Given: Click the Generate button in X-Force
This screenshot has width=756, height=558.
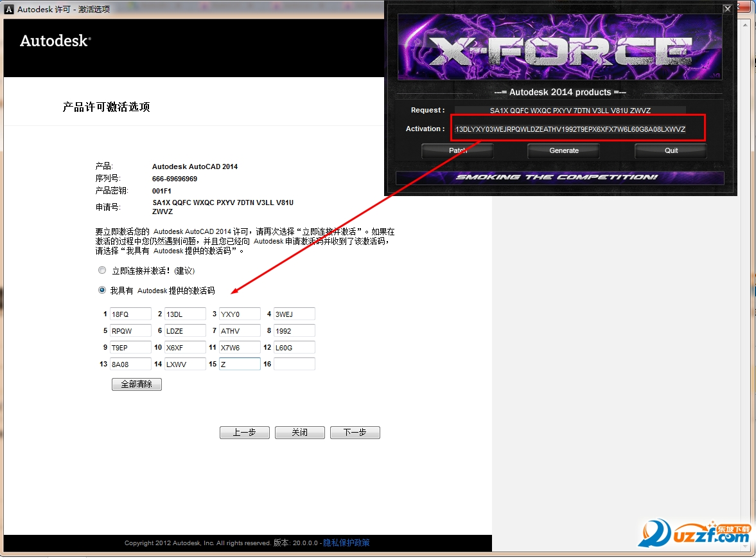Looking at the screenshot, I should [563, 150].
